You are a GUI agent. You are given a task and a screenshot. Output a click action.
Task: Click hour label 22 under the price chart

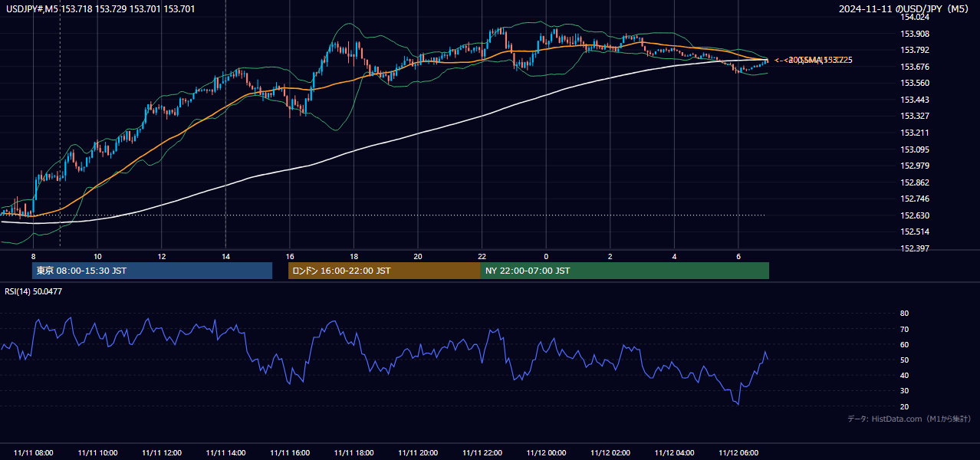(482, 256)
